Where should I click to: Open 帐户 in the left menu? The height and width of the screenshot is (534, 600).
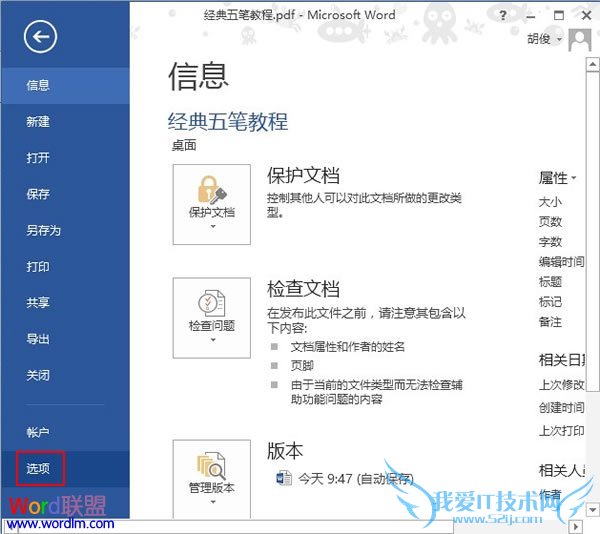(65, 432)
